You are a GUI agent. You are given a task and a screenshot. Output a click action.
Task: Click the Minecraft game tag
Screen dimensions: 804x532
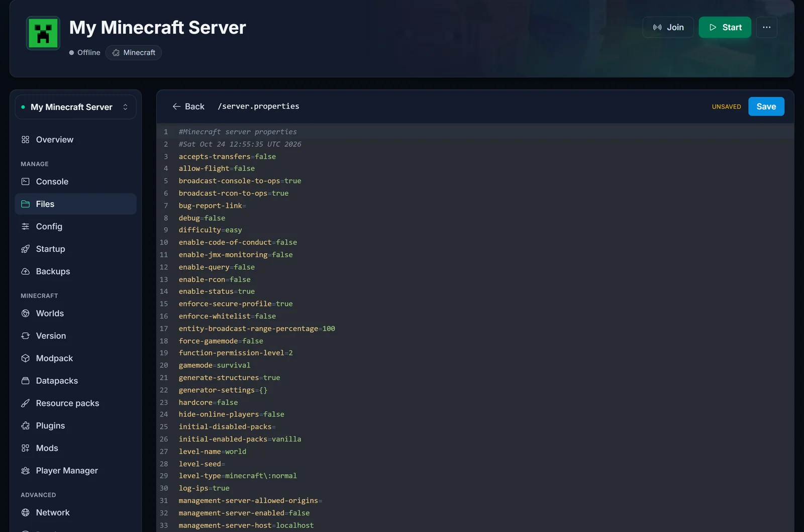pos(134,53)
